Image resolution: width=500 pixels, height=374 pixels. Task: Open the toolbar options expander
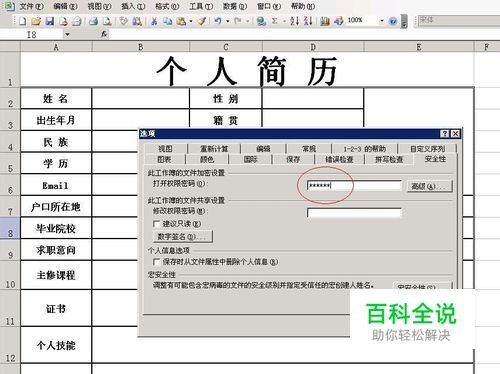pos(404,21)
